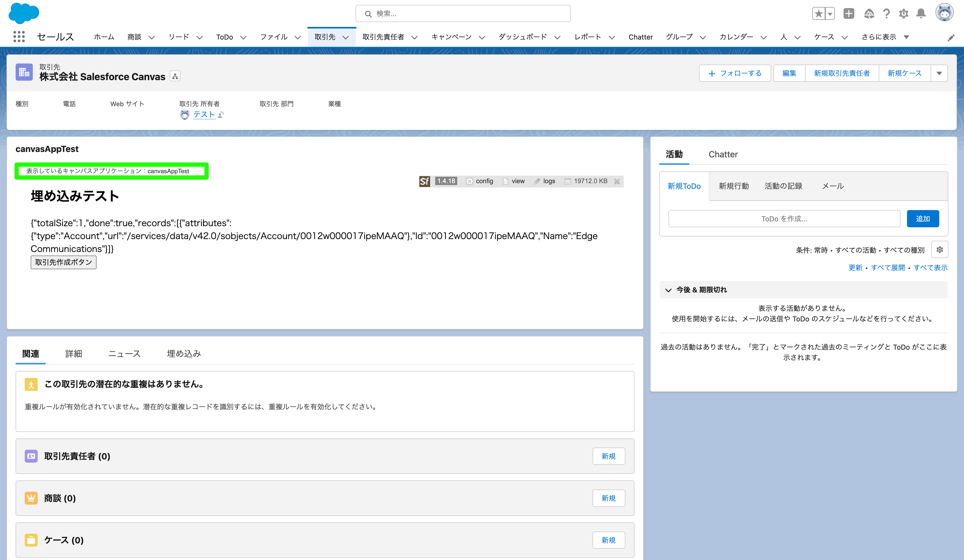Click the account hierarchy icon beside account name

(175, 76)
